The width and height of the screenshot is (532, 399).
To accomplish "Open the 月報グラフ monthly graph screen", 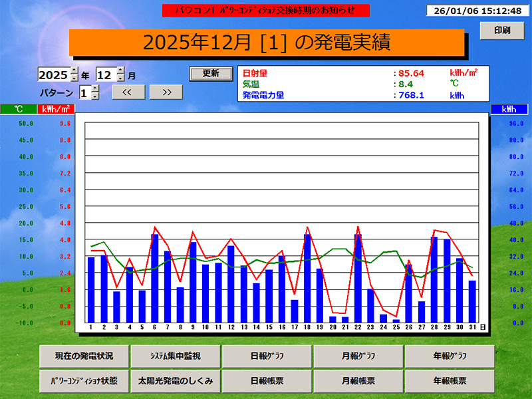I will (x=358, y=356).
